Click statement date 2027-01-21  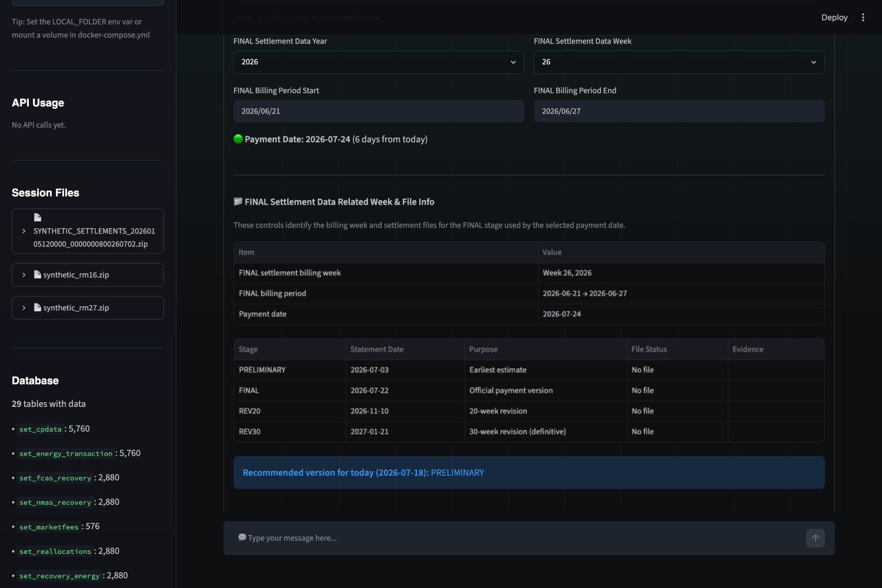(405, 432)
